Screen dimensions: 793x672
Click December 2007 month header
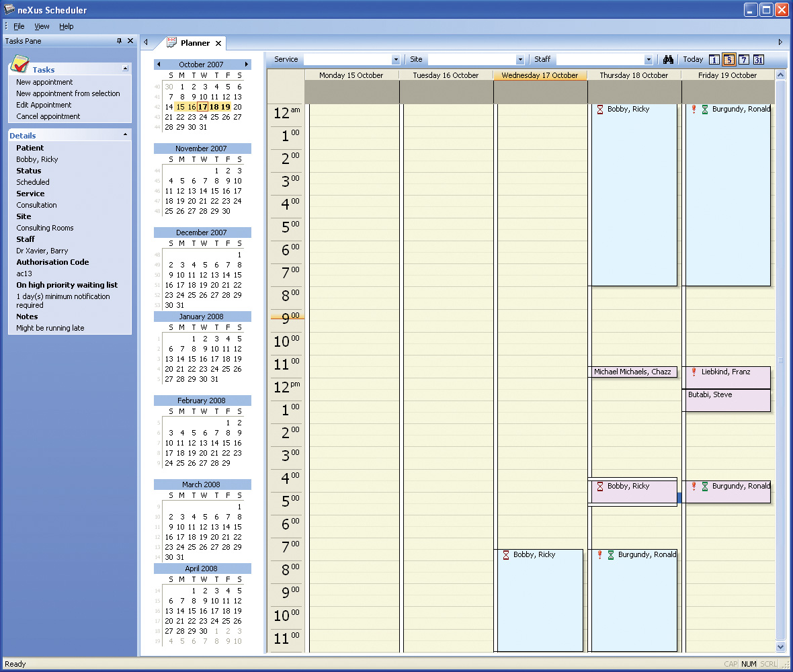click(x=202, y=232)
